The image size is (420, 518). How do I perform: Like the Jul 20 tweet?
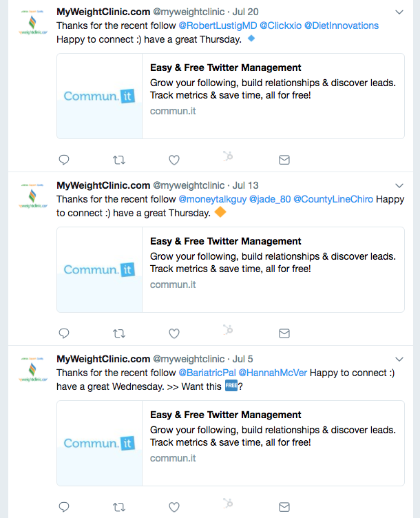(174, 160)
